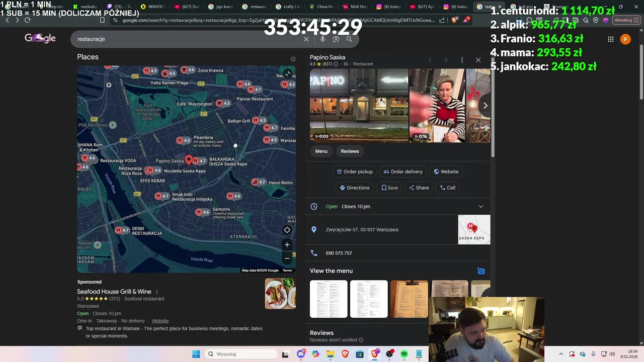Switch to the Menu tab
Viewport: 644px width, 362px height.
[321, 151]
